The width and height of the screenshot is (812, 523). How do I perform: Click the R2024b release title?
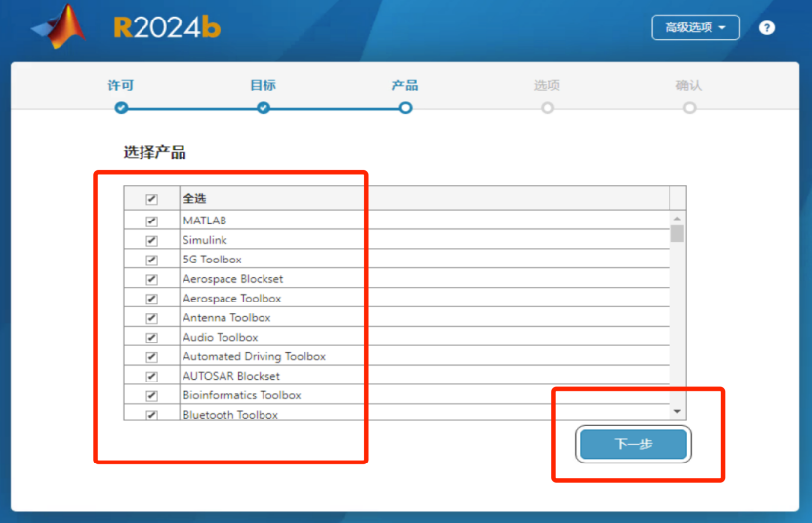167,27
